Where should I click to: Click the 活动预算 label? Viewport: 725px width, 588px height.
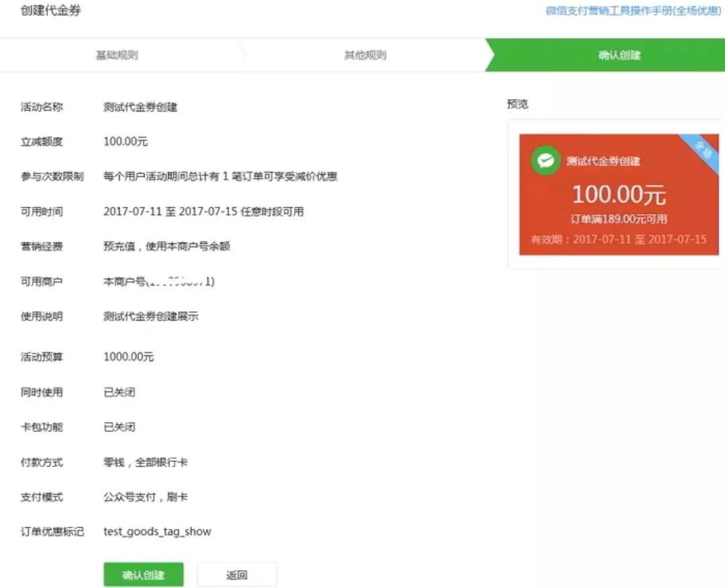click(42, 356)
